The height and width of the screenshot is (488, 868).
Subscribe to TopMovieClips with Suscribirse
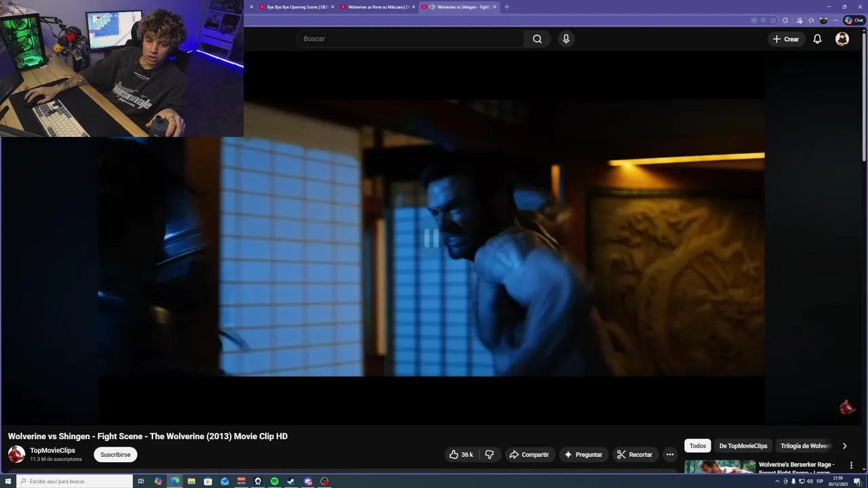(115, 455)
